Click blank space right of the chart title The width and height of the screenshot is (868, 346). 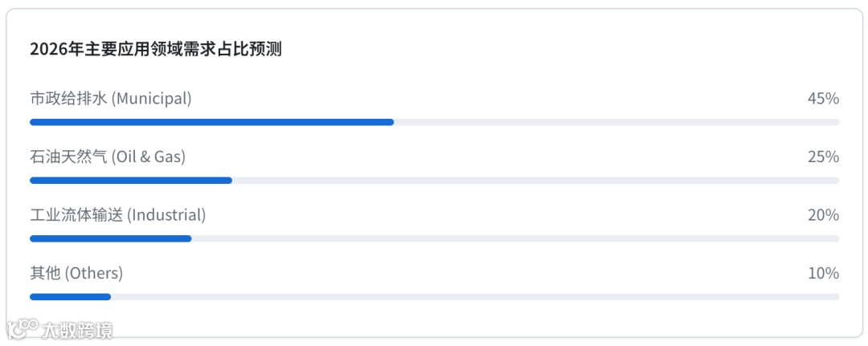(x=563, y=49)
